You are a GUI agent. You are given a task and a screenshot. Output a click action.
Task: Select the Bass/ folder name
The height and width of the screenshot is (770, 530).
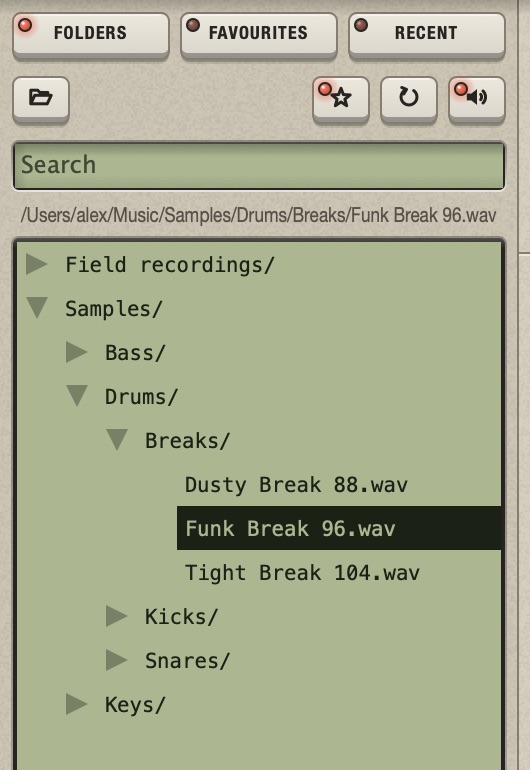coord(136,353)
